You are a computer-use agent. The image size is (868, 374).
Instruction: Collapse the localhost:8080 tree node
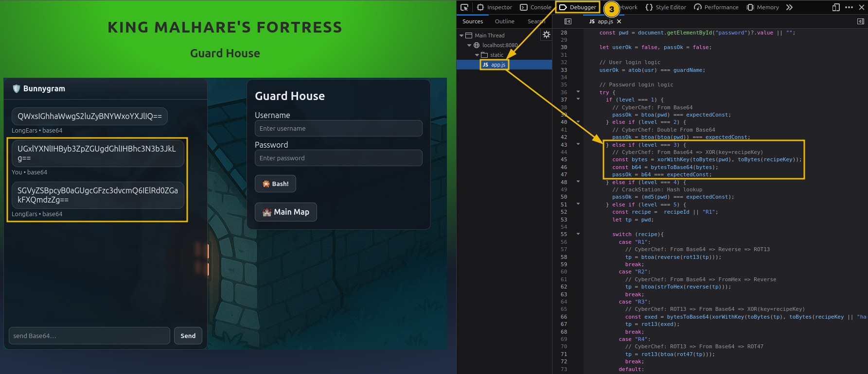point(469,45)
